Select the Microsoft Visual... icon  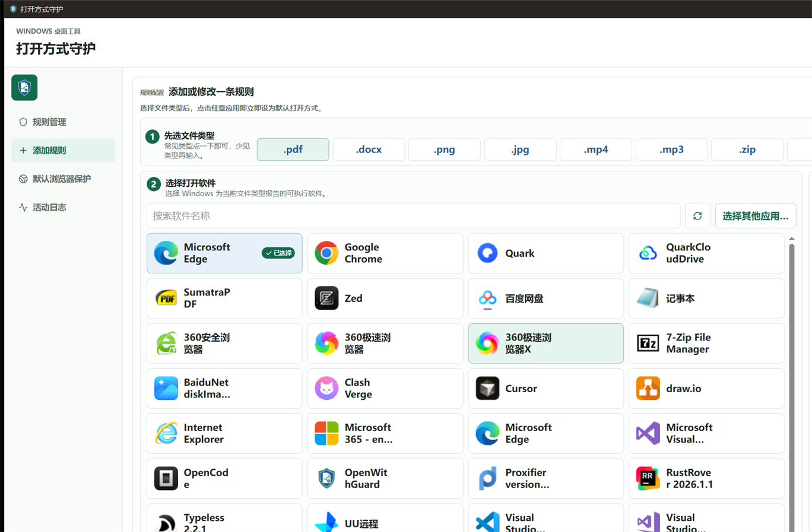click(x=648, y=434)
